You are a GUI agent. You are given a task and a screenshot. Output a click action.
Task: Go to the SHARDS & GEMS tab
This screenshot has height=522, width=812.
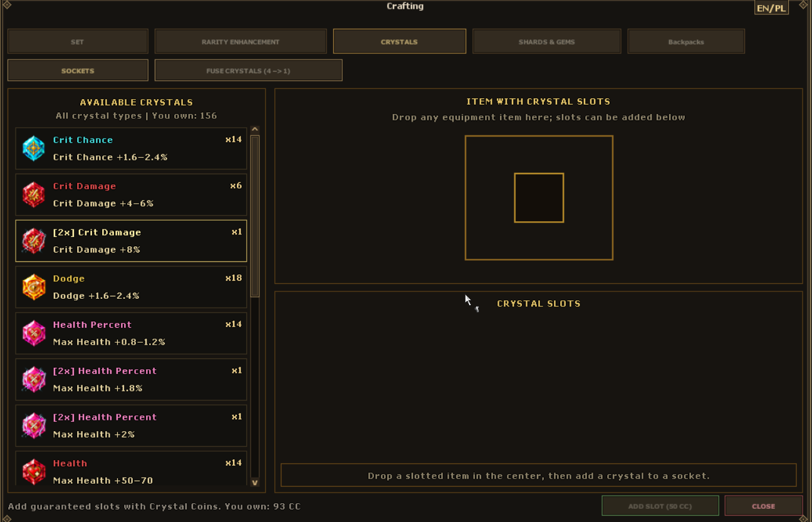coord(546,41)
